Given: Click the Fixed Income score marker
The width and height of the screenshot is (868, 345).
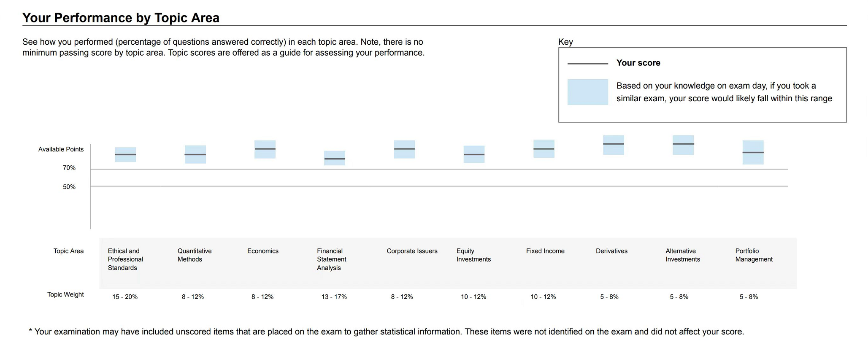Looking at the screenshot, I should pyautogui.click(x=544, y=148).
